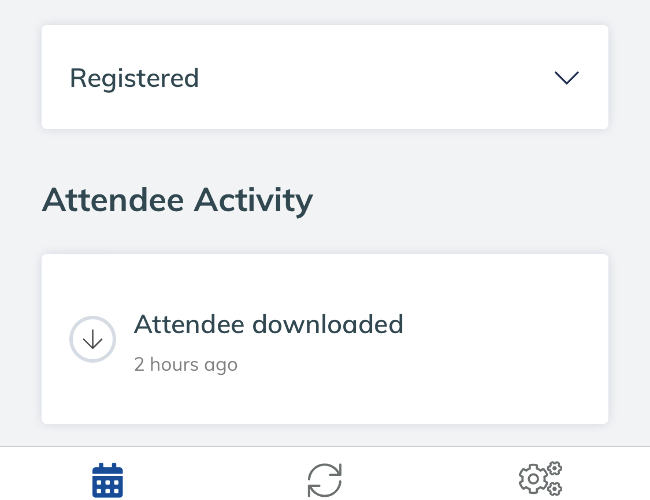Screen dimensions: 650x500
Task: Switch to the Sync tab in bottom bar
Action: pos(325,480)
